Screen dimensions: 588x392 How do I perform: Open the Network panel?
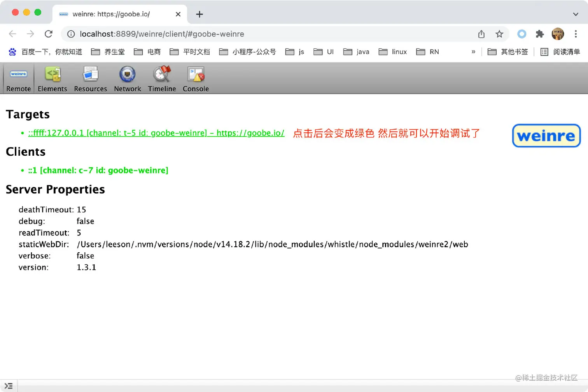(x=128, y=79)
